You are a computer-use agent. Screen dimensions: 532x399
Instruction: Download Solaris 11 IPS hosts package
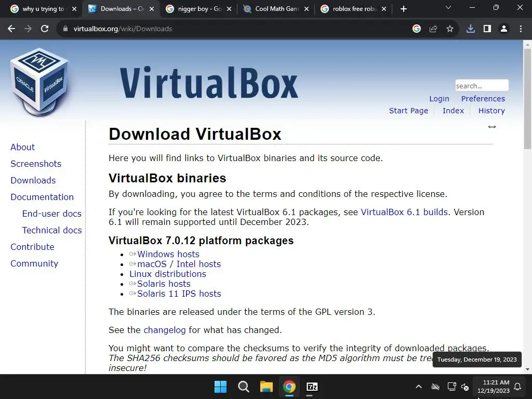click(x=179, y=294)
